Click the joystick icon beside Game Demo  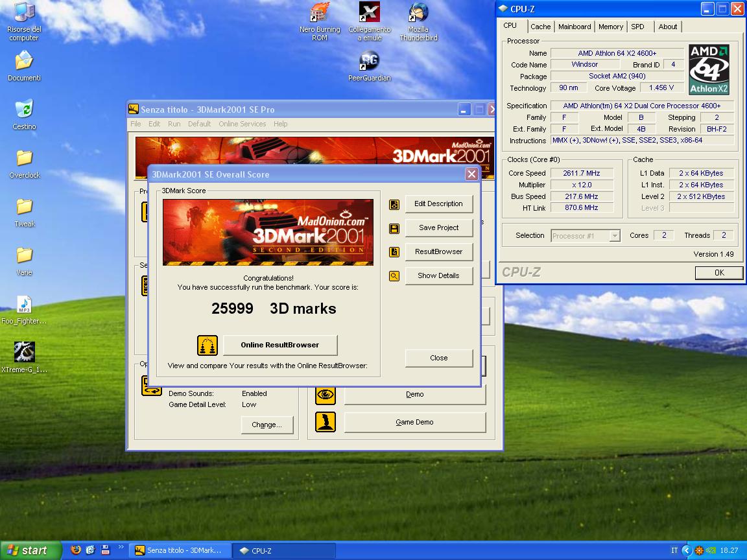pyautogui.click(x=326, y=422)
